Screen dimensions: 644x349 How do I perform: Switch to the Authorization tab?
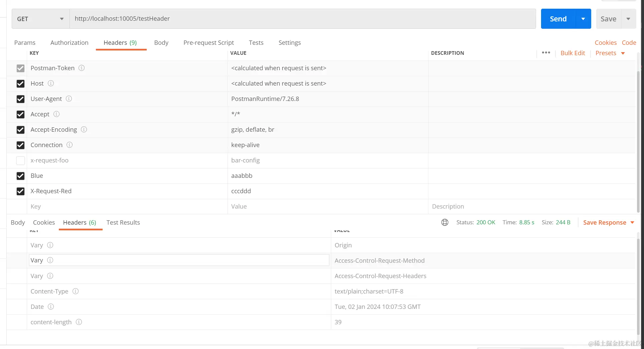tap(69, 42)
